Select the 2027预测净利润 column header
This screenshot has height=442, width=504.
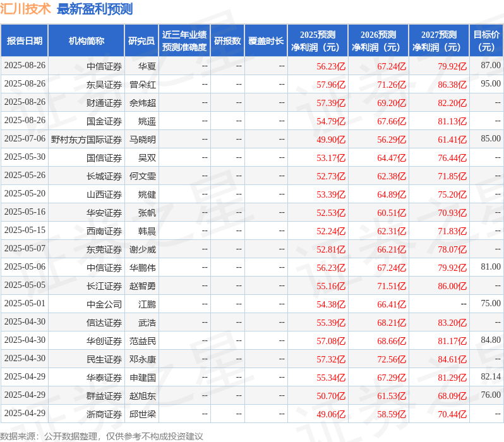pos(439,41)
